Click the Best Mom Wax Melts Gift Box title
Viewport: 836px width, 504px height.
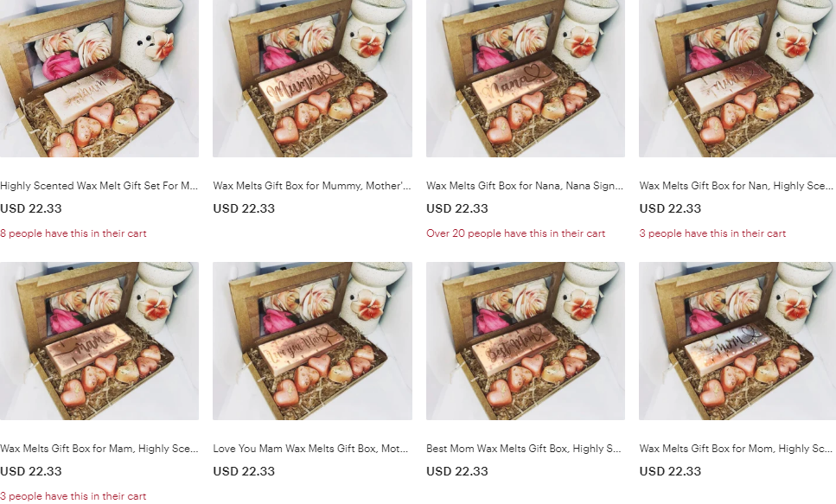[x=524, y=449]
